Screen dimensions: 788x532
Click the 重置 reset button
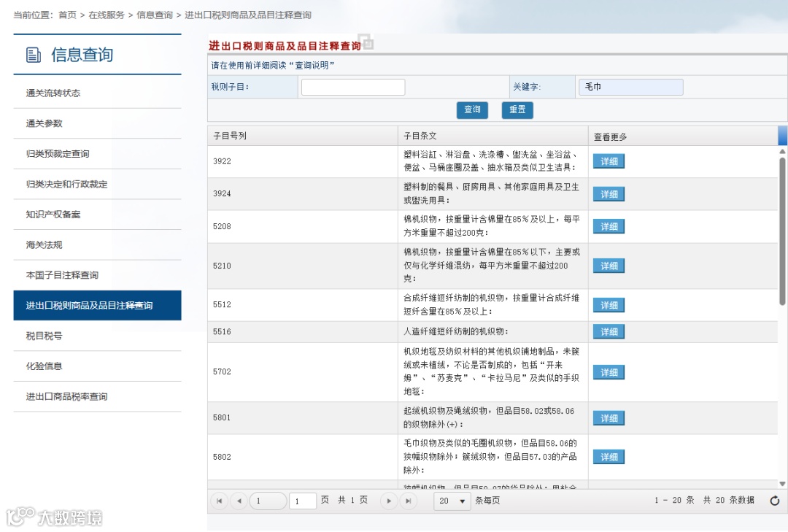click(x=517, y=109)
